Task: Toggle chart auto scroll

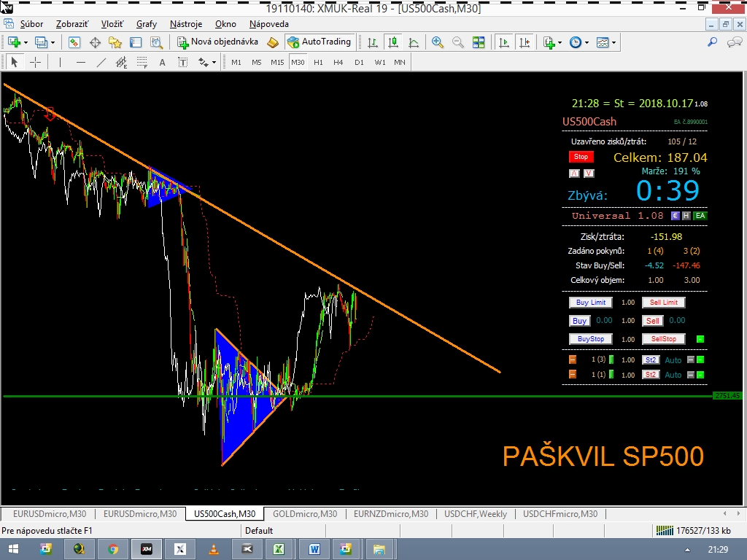Action: tap(503, 42)
